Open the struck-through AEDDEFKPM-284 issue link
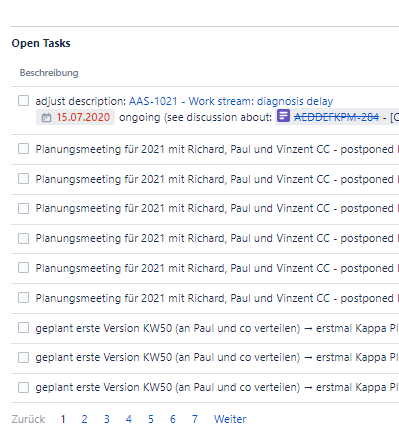 point(336,117)
